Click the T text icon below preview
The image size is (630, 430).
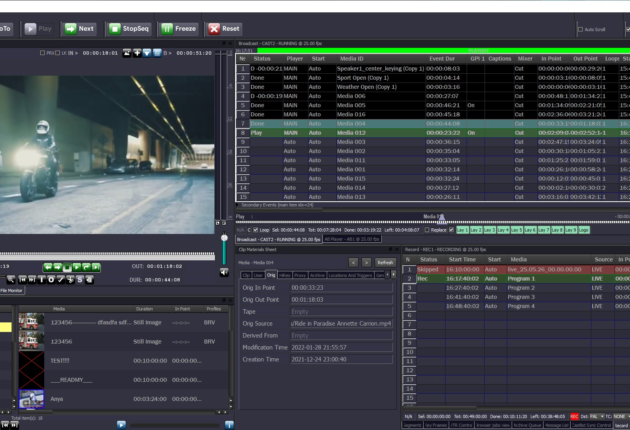(41, 280)
